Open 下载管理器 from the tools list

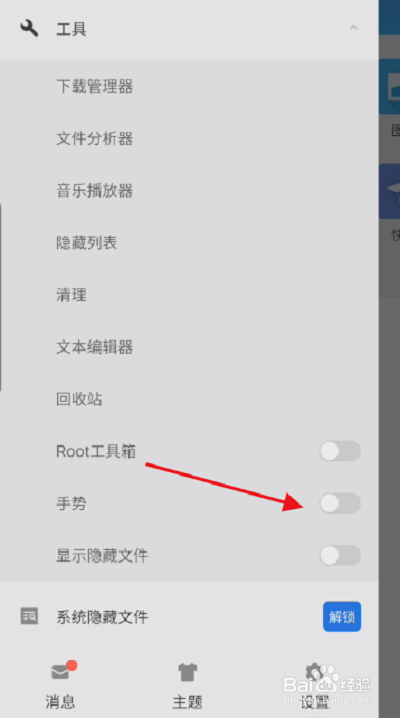tap(95, 86)
